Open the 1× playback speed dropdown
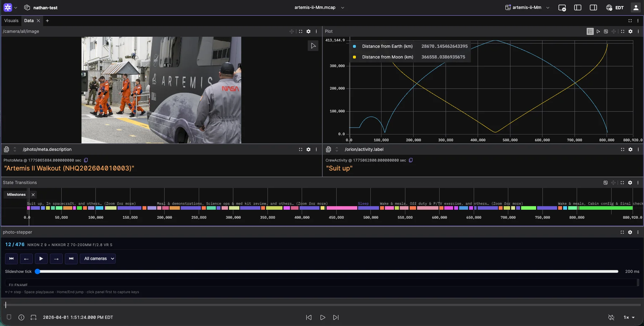 (629, 317)
